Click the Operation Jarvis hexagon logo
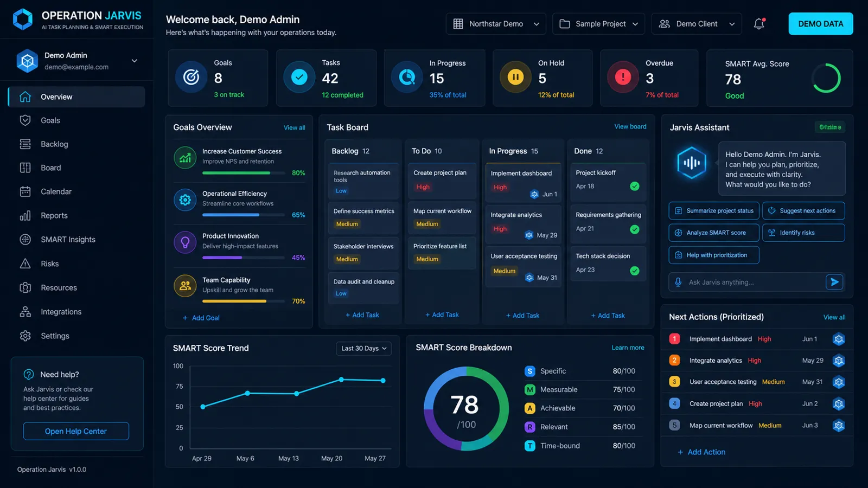This screenshot has height=488, width=868. point(23,20)
